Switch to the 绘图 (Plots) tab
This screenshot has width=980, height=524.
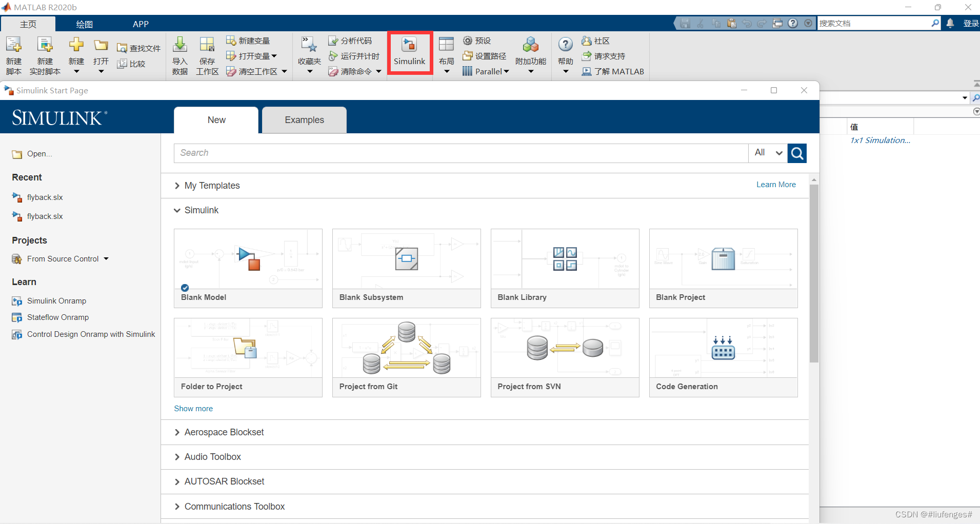[84, 24]
